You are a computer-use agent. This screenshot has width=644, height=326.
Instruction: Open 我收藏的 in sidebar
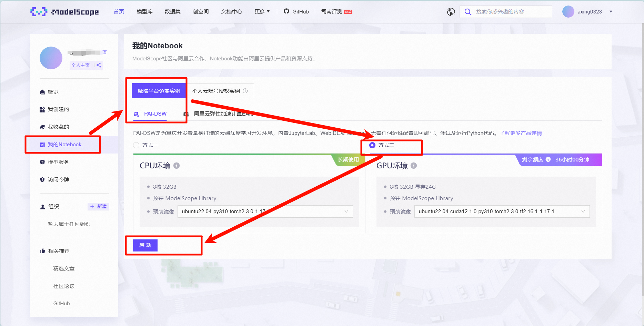click(x=58, y=127)
